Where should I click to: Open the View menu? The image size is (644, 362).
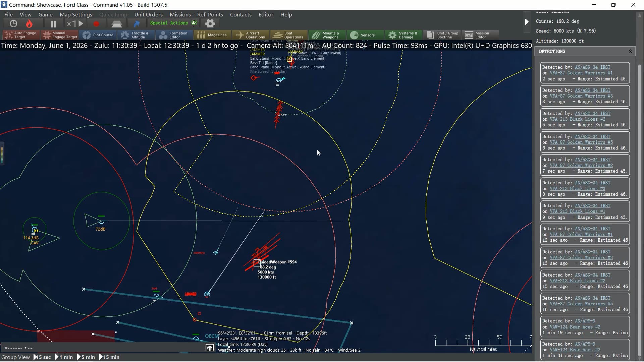[25, 14]
